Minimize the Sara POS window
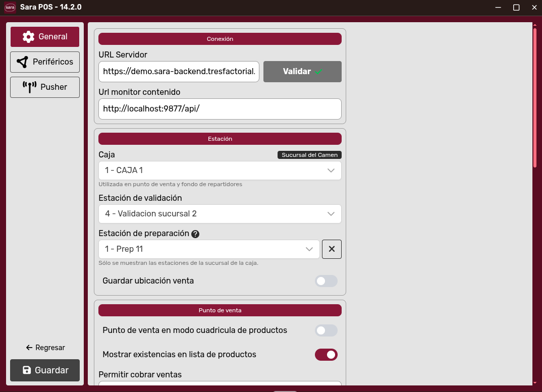This screenshot has width=542, height=392. tap(498, 7)
